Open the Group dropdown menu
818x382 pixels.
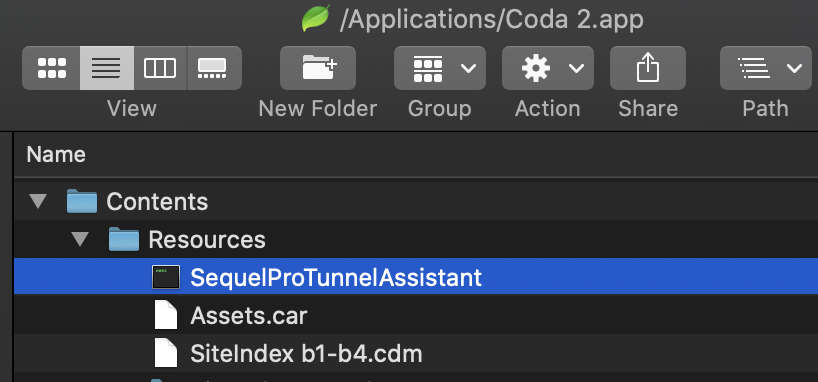click(x=440, y=68)
